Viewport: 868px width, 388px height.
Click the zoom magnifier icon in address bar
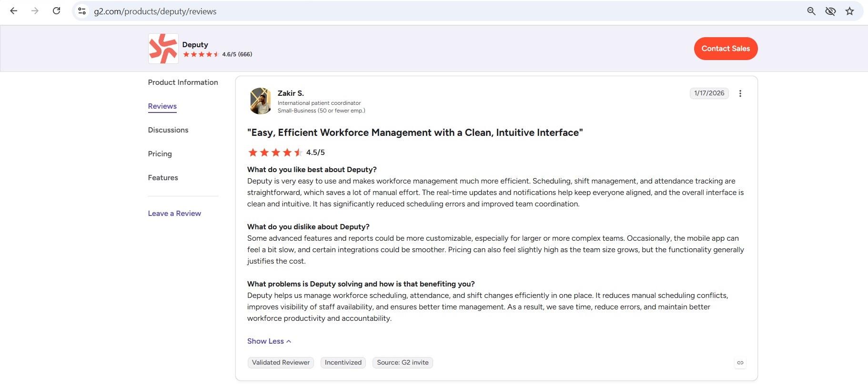[811, 11]
